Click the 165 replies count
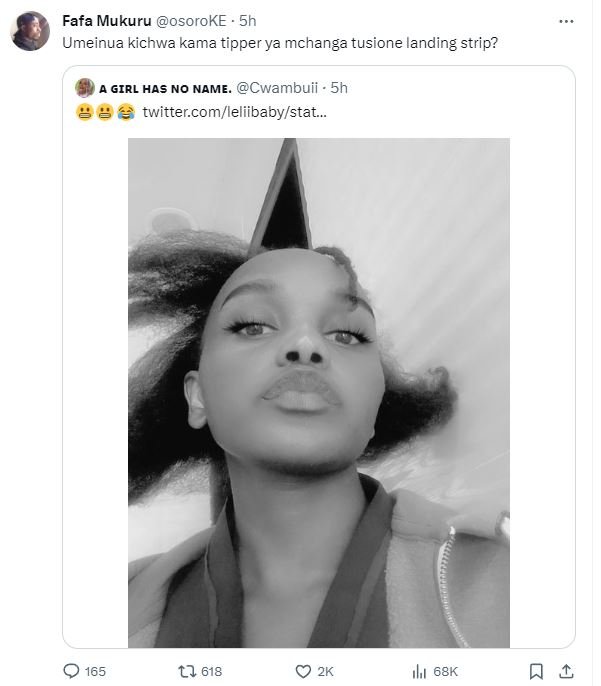 click(x=95, y=670)
